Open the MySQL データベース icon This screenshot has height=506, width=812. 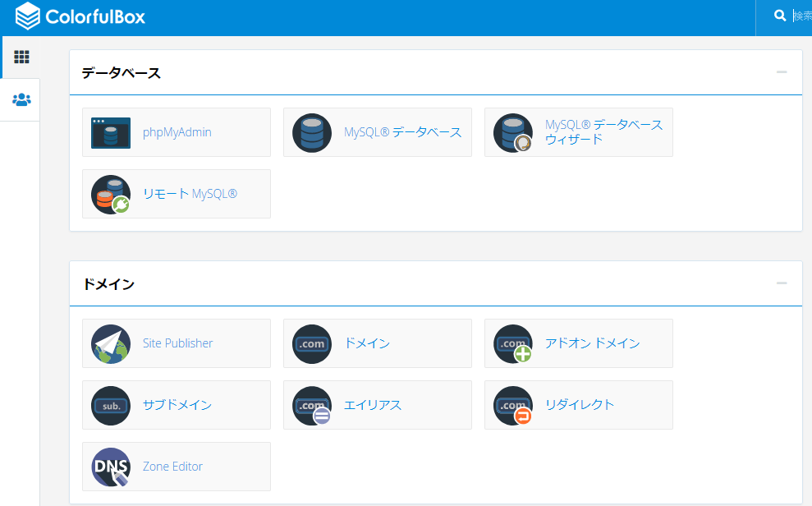point(312,132)
